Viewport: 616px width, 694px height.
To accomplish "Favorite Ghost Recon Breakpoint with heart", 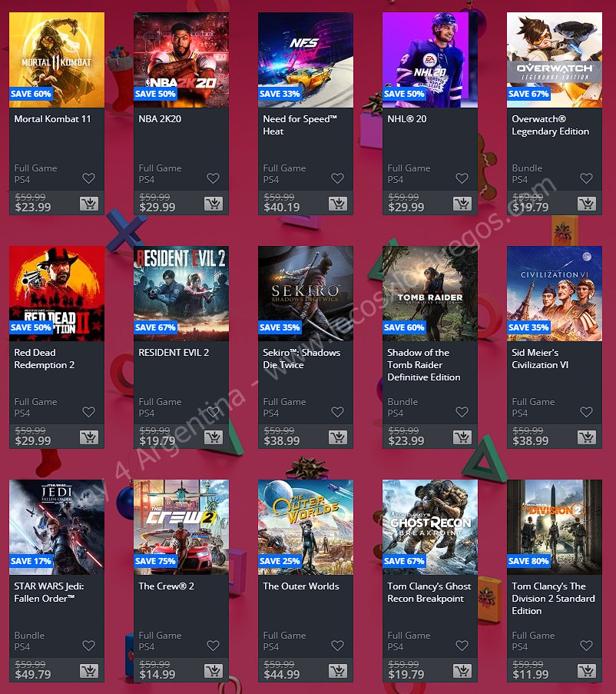I will (x=462, y=646).
